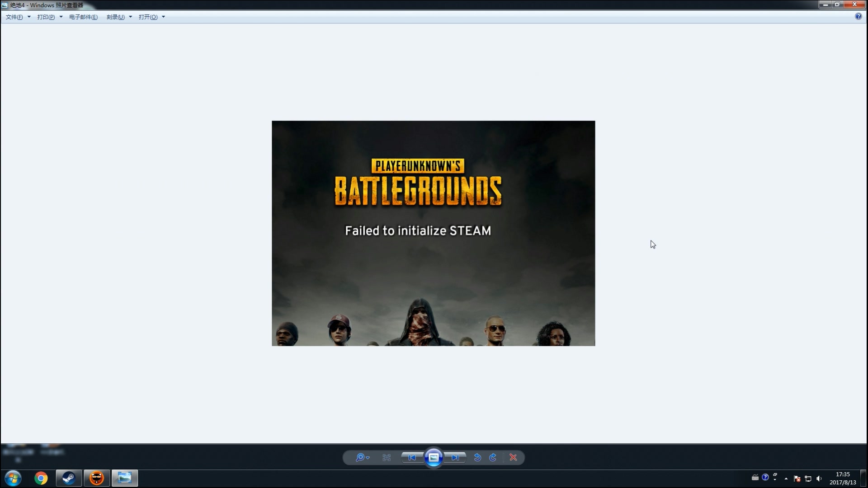Switch to Steam in the taskbar
The image size is (868, 488).
tap(69, 478)
